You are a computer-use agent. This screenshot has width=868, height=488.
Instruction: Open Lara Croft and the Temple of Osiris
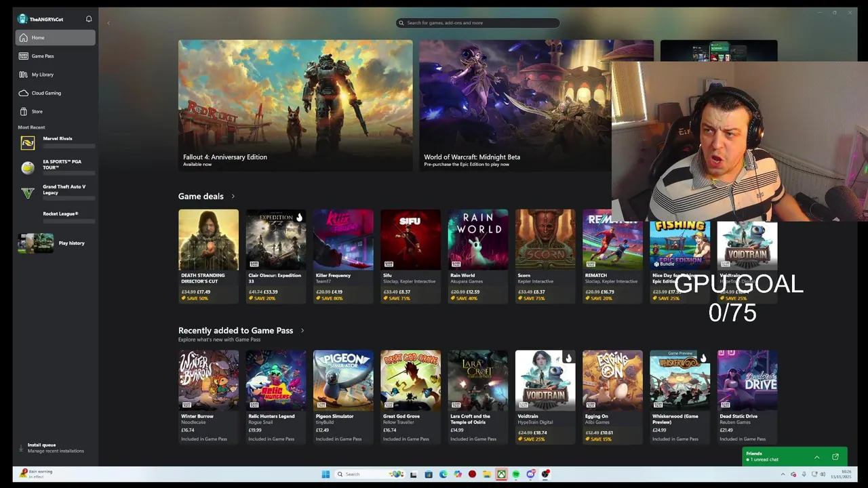coord(477,397)
